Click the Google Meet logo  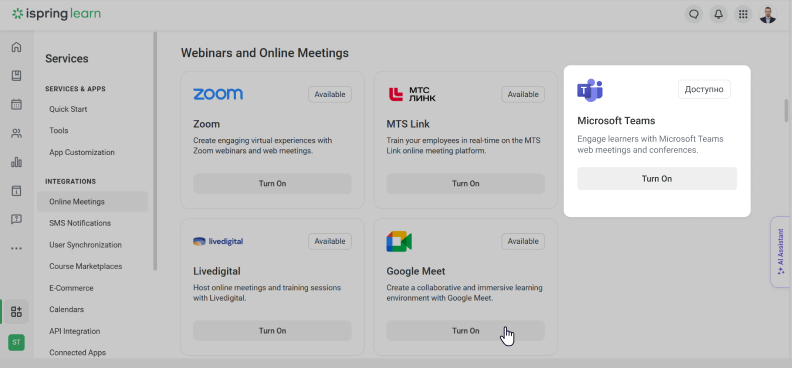coord(399,241)
